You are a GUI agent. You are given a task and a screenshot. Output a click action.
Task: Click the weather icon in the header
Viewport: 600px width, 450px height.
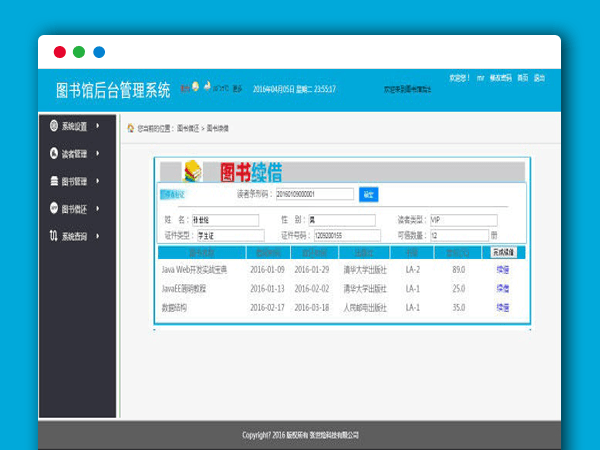196,88
